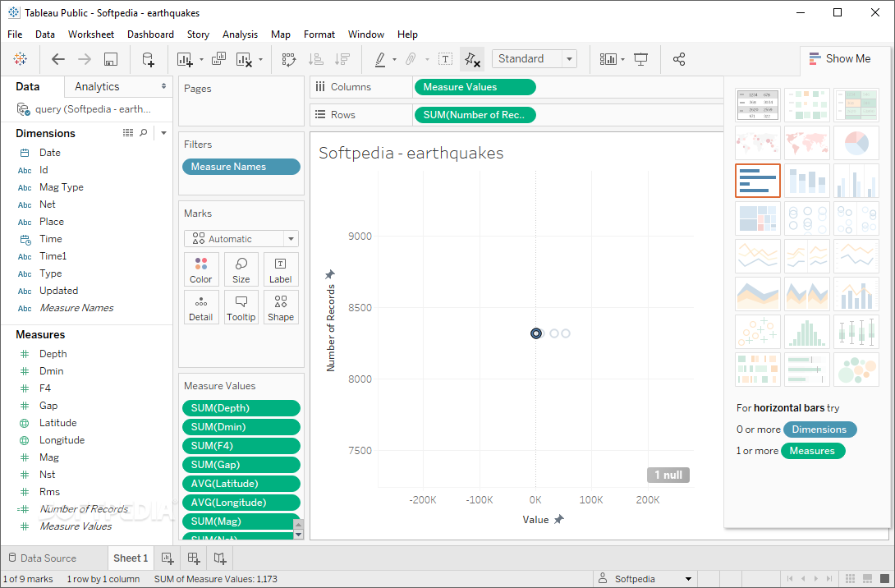Redo with the forward arrow
The width and height of the screenshot is (895, 588).
pos(85,59)
